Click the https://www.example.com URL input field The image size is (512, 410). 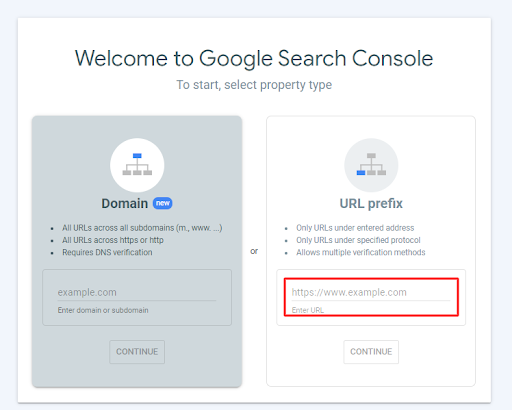tap(371, 292)
